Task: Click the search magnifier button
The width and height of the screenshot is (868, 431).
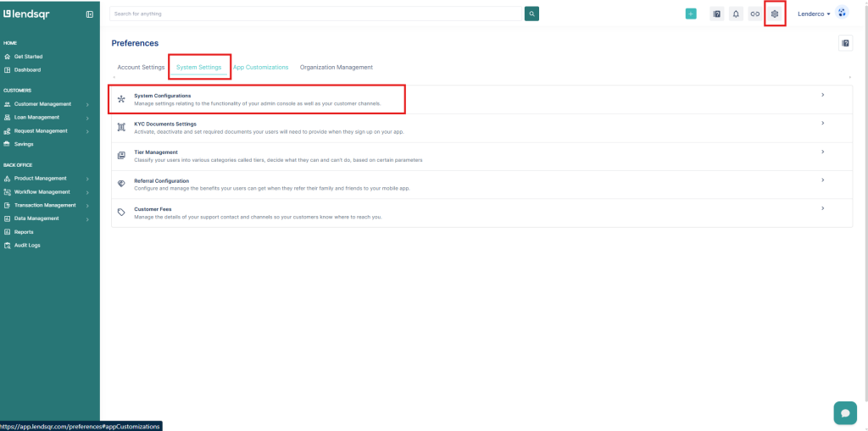Action: point(531,14)
